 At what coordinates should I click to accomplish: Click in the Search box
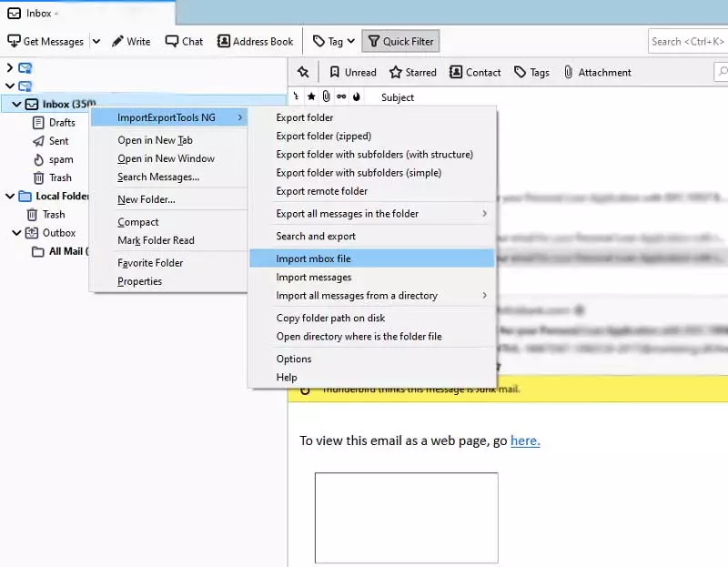click(x=687, y=41)
